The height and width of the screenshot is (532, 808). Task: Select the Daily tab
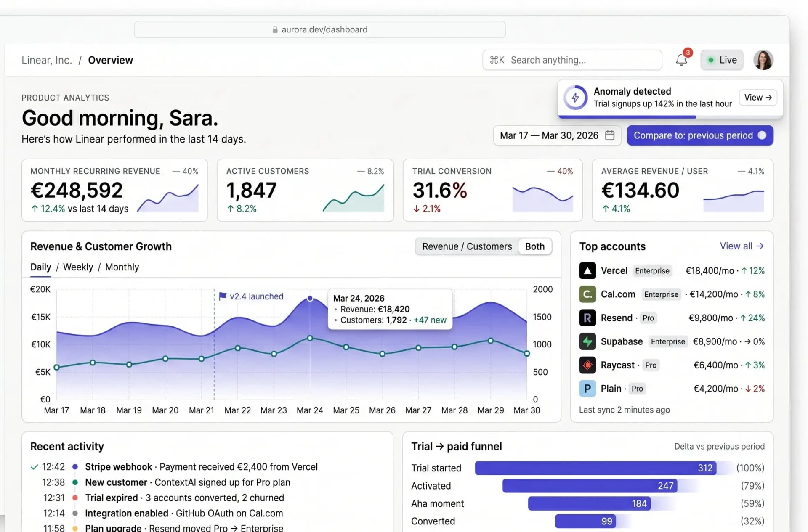(41, 267)
